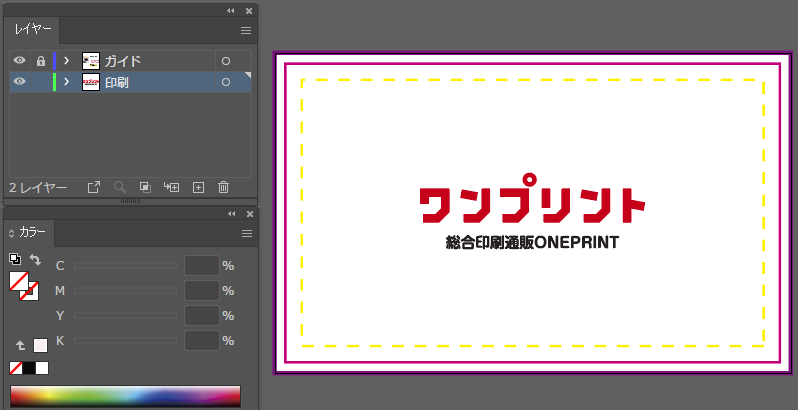The width and height of the screenshot is (798, 410).
Task: Click the delete layer trash icon
Action: click(x=224, y=187)
